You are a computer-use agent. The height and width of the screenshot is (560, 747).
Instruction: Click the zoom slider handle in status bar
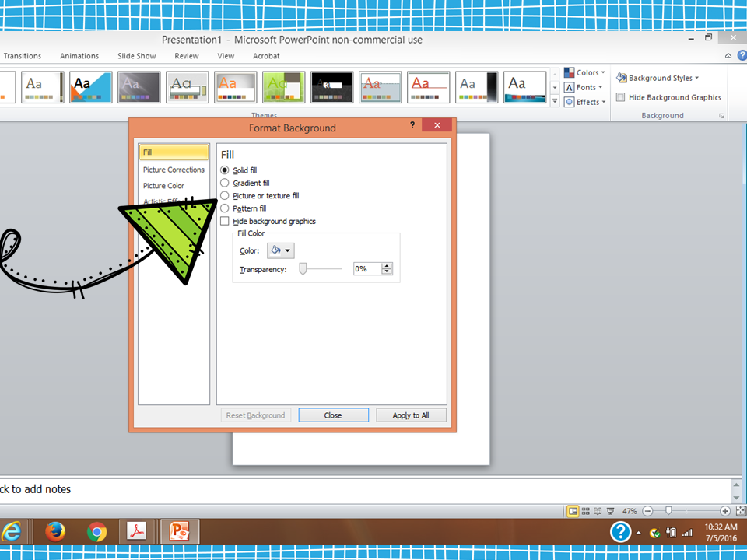(x=668, y=511)
